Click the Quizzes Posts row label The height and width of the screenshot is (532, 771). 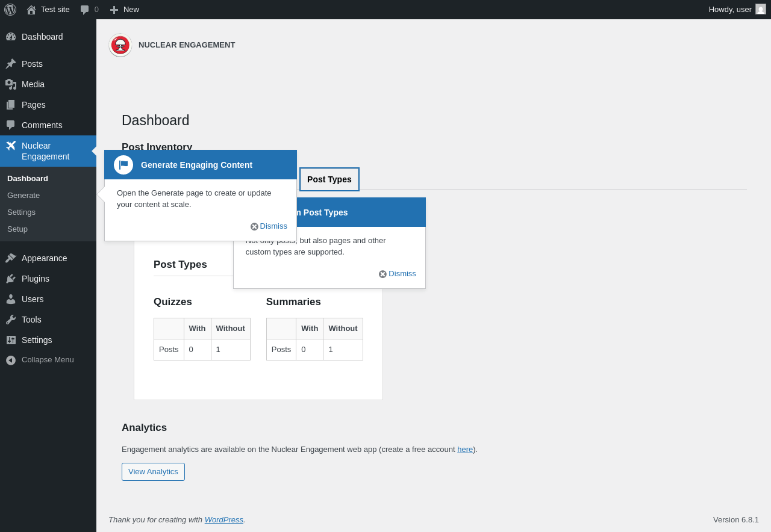point(169,350)
